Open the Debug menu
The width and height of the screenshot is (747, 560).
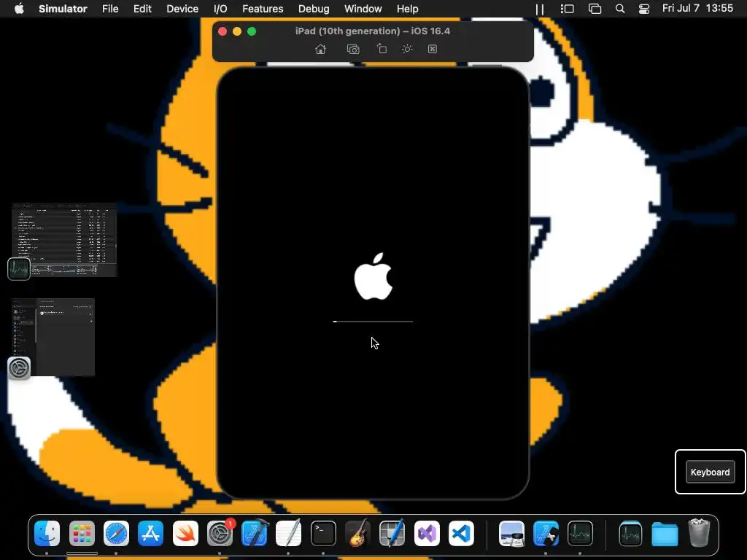click(x=314, y=9)
